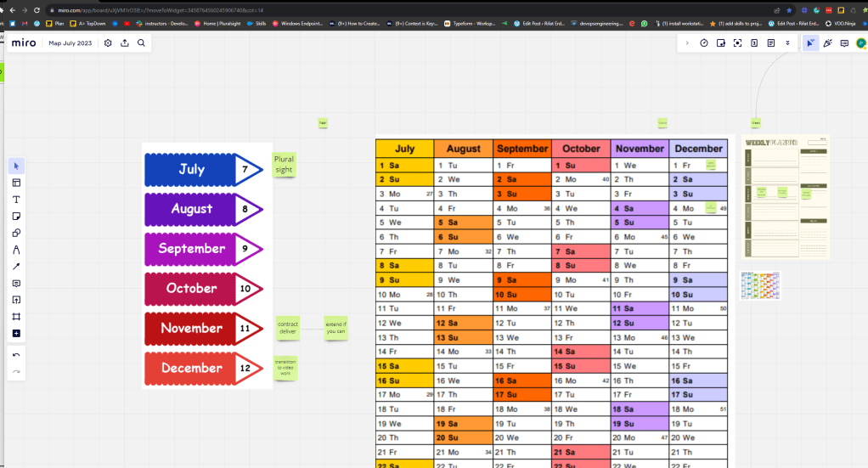Select the small colorful calendar thumbnail
Screen dimensions: 868x468
[761, 285]
